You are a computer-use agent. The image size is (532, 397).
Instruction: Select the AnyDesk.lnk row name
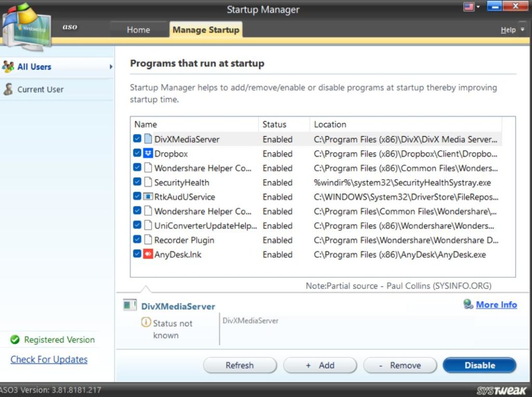tap(178, 255)
